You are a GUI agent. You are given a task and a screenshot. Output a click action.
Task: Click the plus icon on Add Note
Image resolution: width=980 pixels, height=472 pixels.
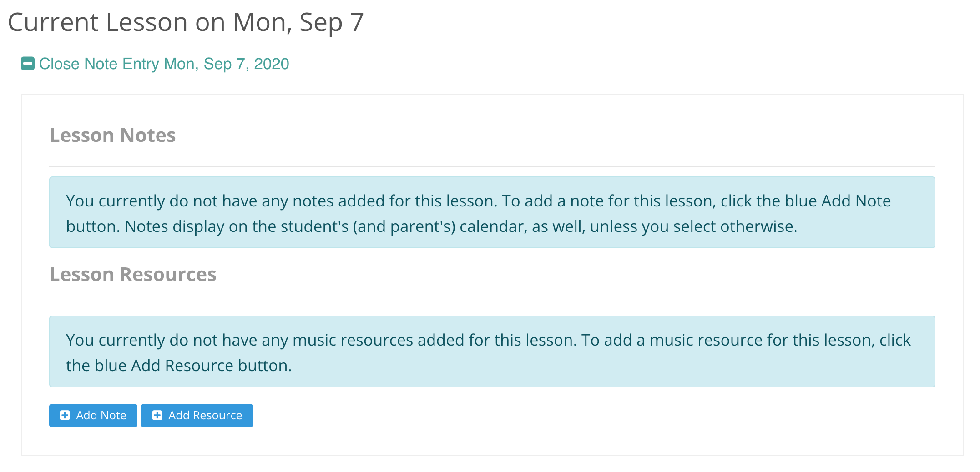coord(65,416)
